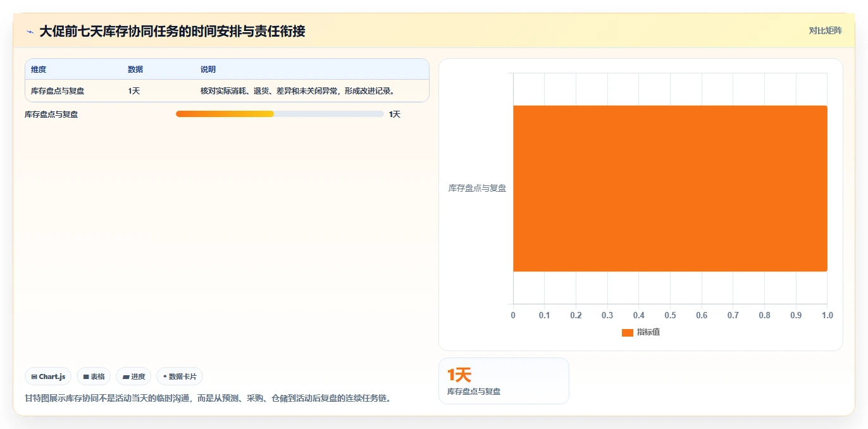This screenshot has width=868, height=429.
Task: Click the 维度 column header
Action: click(x=39, y=70)
